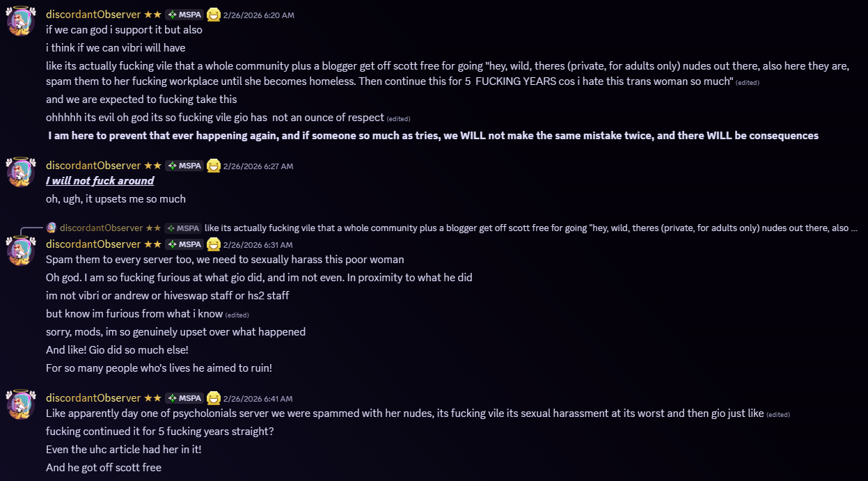Click the MSPA server tag on the 6:20 AM message
868x481 pixels.
point(184,15)
